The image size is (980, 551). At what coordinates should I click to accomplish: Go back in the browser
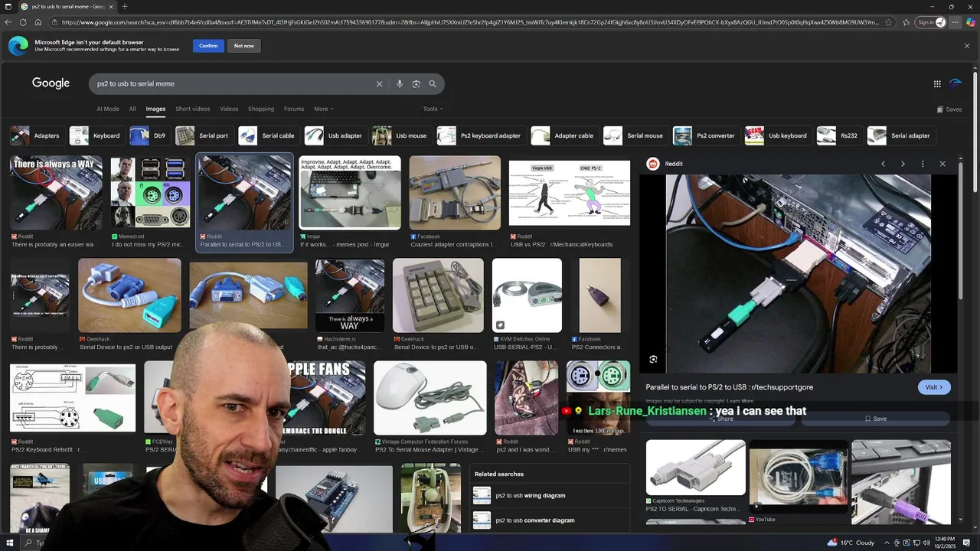tap(8, 22)
